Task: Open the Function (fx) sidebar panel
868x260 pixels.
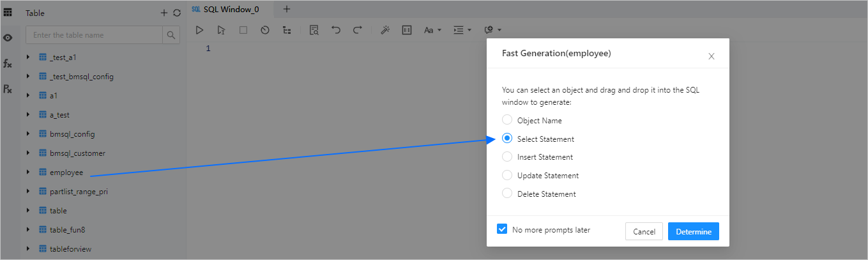Action: point(8,63)
